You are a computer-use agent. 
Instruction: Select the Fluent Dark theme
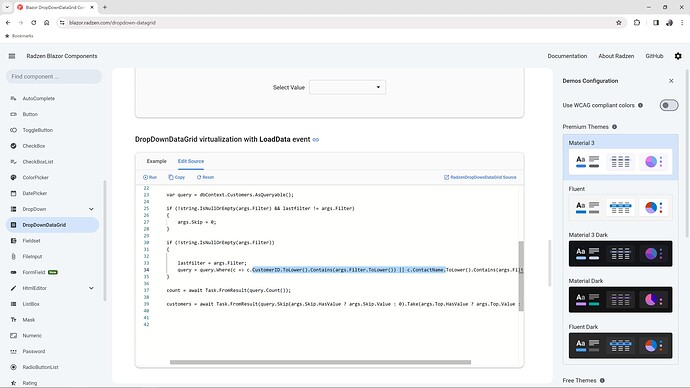(620, 341)
